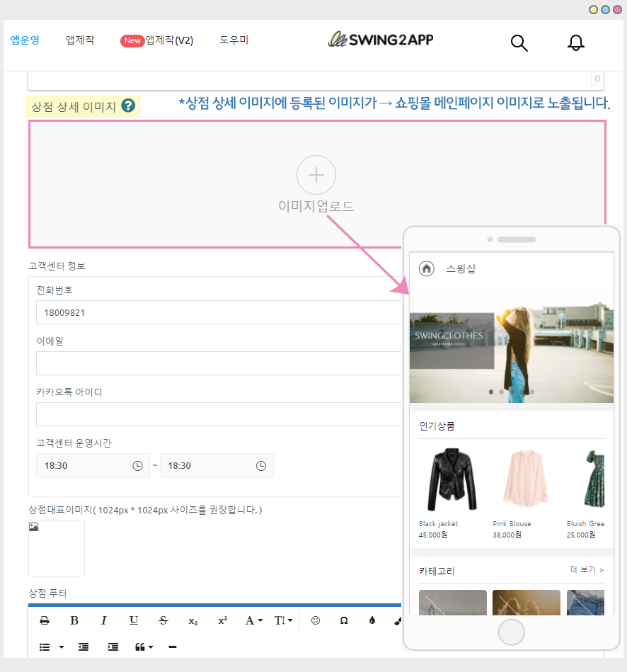
Task: Open notifications bell icon
Action: tap(576, 43)
